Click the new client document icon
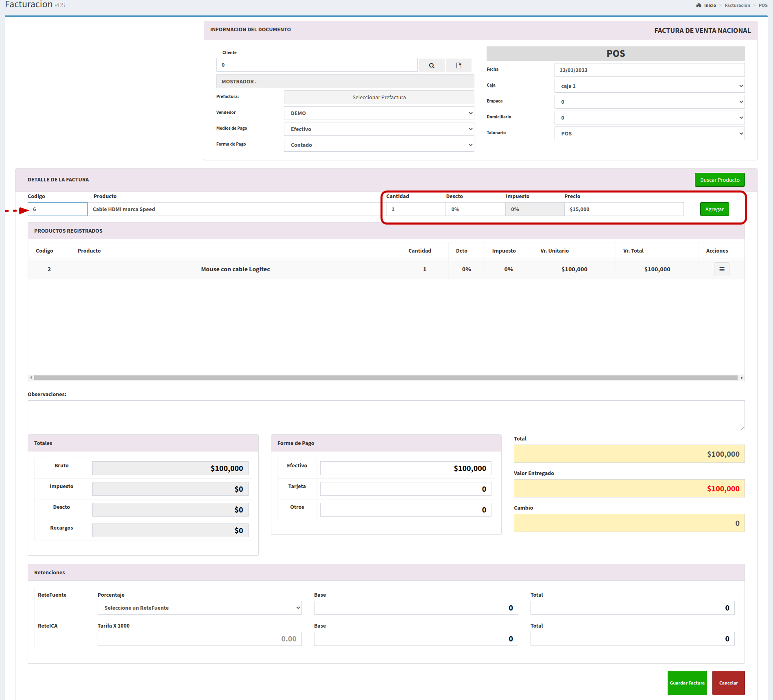The image size is (773, 700). click(459, 65)
